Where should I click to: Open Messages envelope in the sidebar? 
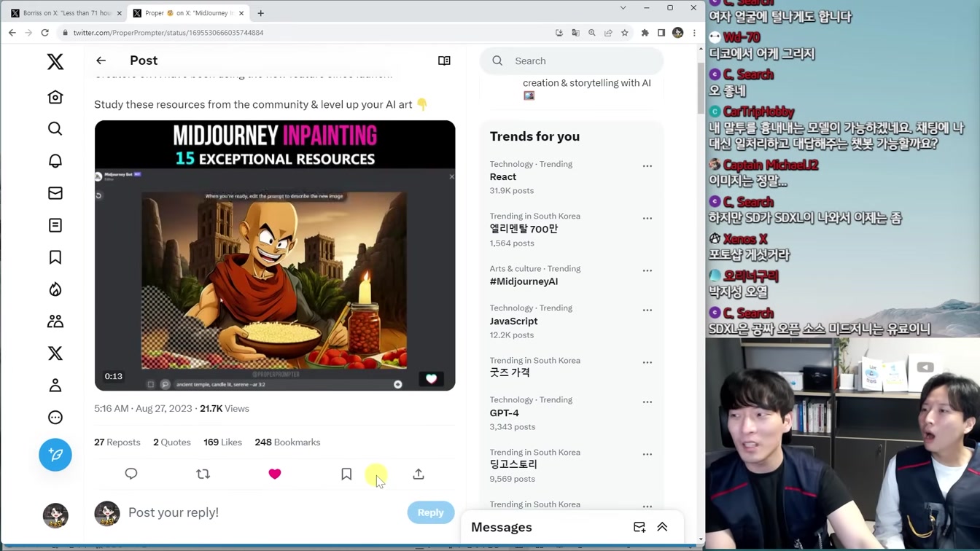click(55, 193)
